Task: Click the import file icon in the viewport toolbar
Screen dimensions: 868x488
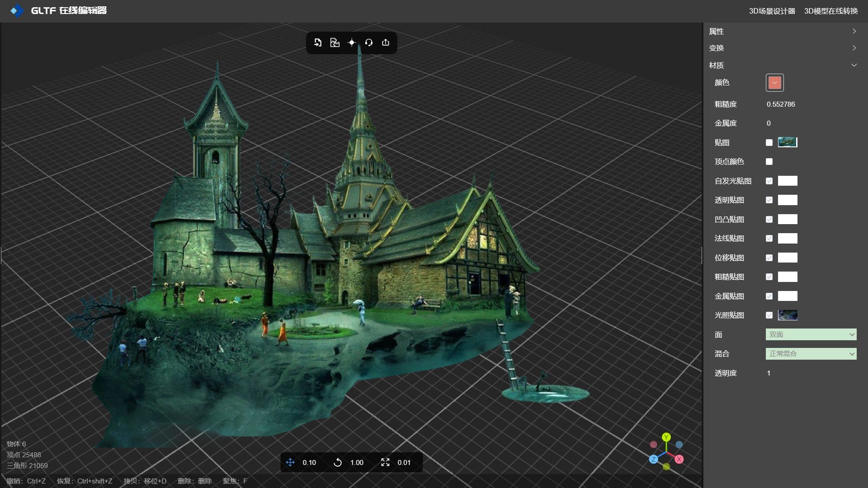Action: [318, 42]
